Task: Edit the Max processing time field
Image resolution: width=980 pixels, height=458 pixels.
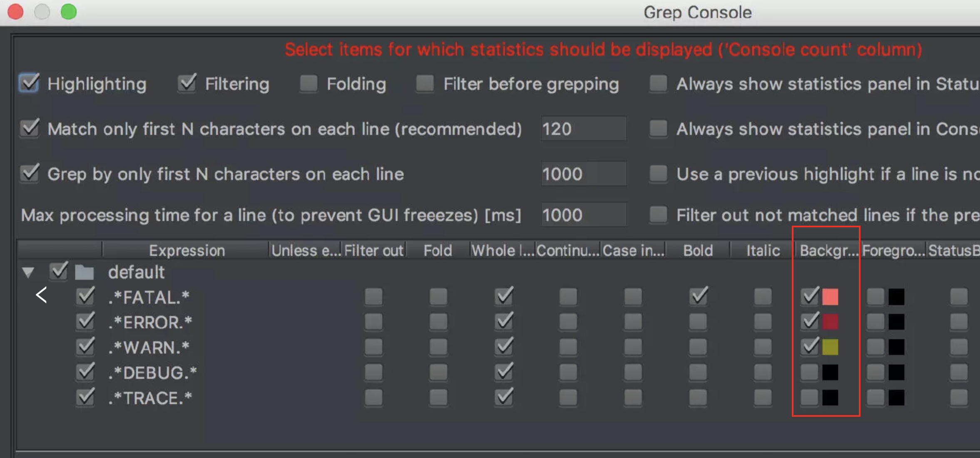Action: tap(584, 215)
